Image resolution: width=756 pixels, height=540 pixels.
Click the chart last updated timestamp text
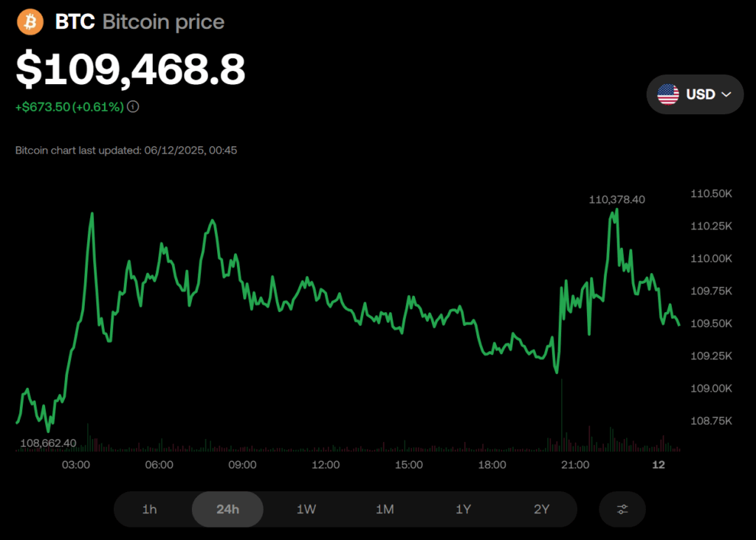(126, 150)
